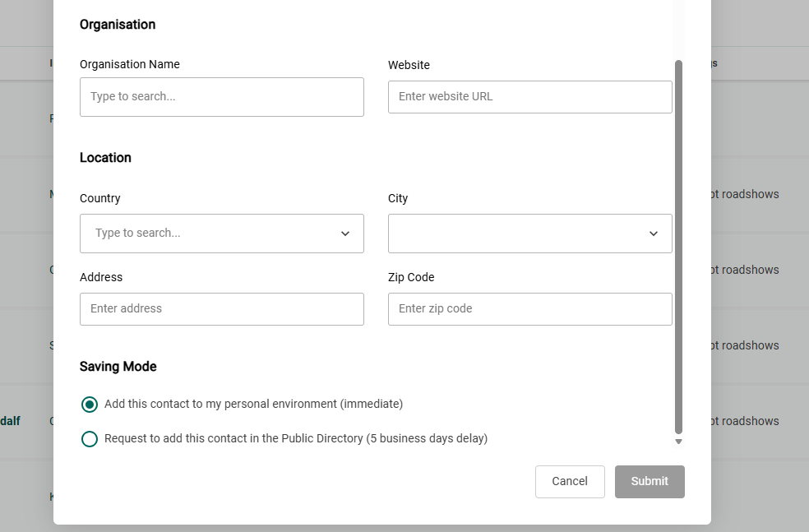
Task: Click the Website URL input box
Action: (x=529, y=97)
